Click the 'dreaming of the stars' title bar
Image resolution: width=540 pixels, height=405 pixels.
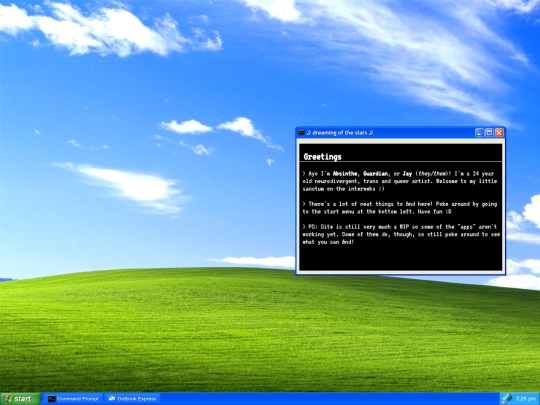pyautogui.click(x=401, y=133)
